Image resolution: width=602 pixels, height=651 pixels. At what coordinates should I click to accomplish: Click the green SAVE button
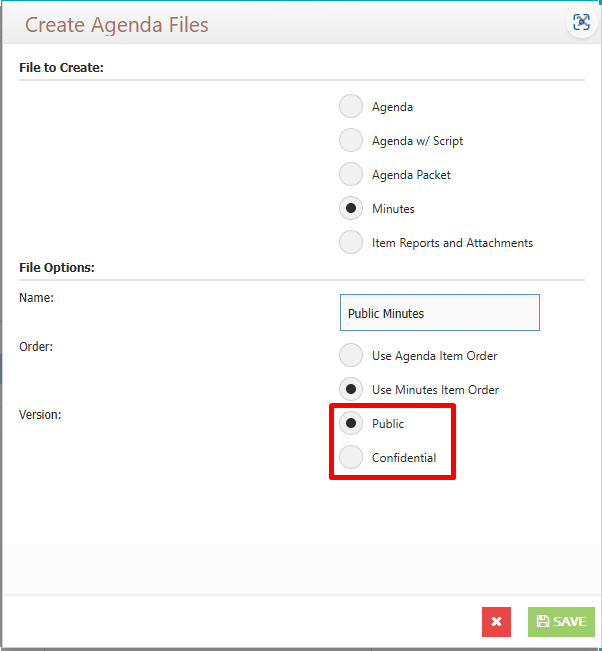click(561, 622)
